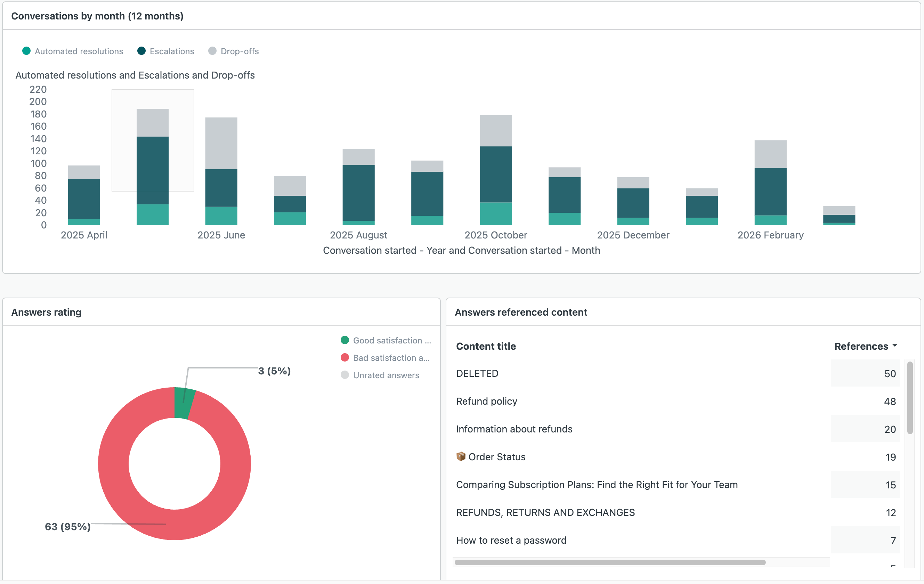Click the 2025 April escalations bar segment
Viewport: 924px width, 584px height.
pos(84,199)
